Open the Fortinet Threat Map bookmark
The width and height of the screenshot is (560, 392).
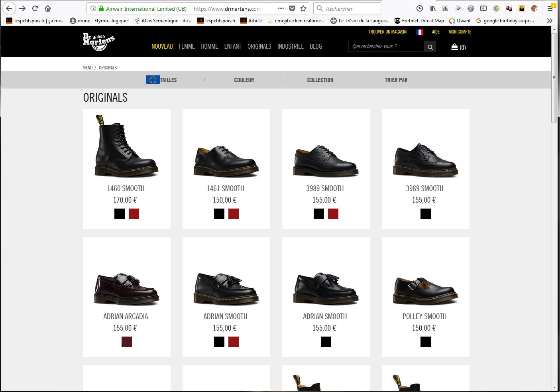tap(419, 21)
